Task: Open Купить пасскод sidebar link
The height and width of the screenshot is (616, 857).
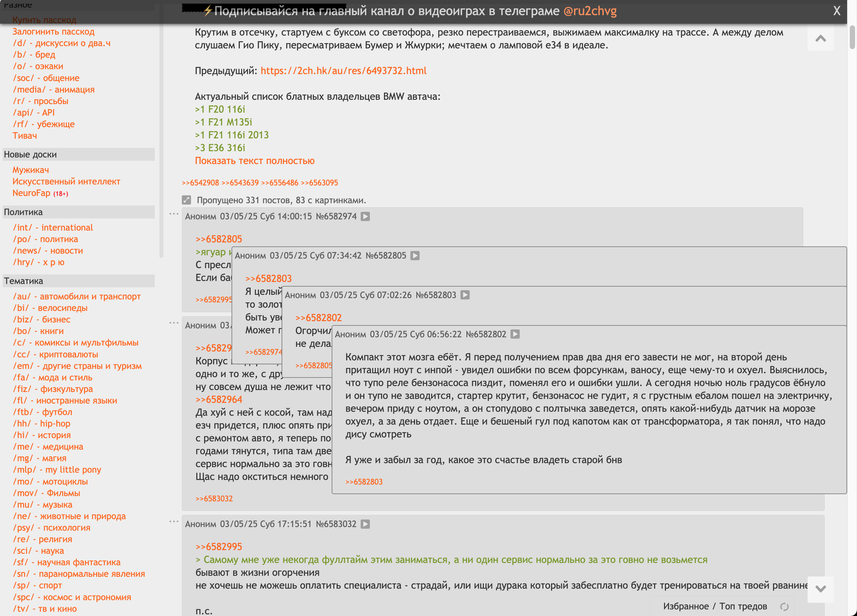Action: coord(44,20)
